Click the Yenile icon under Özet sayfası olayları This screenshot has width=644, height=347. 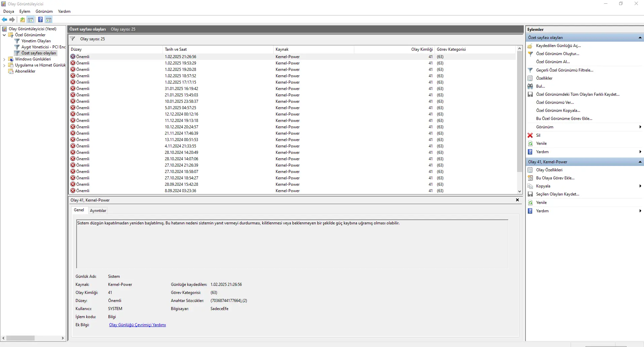click(530, 143)
